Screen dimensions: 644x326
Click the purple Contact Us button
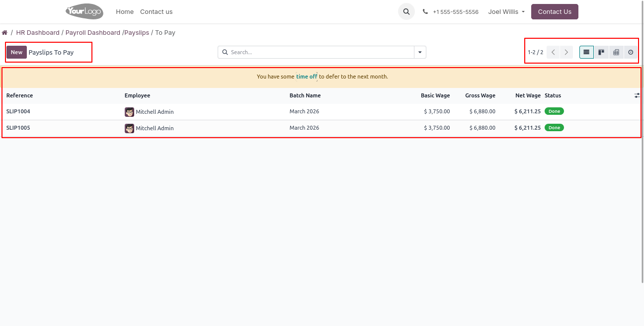pos(555,11)
